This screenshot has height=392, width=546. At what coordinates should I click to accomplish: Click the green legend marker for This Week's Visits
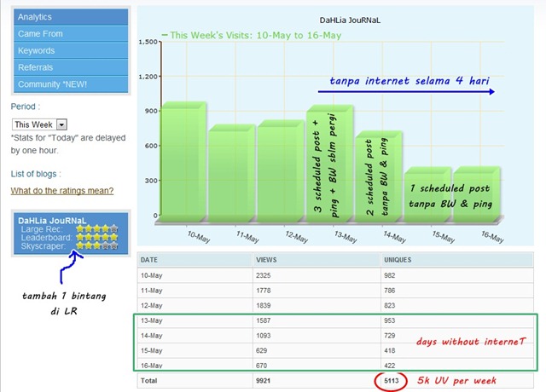click(x=165, y=35)
